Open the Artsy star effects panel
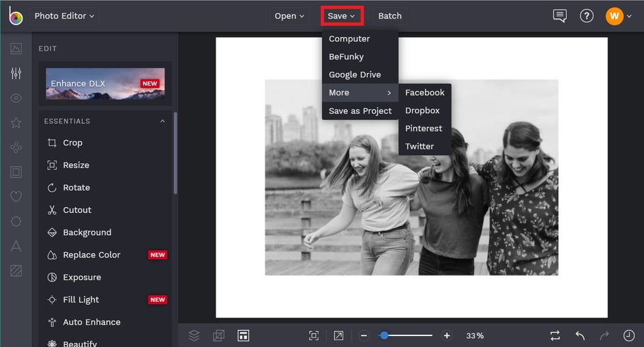 click(16, 123)
